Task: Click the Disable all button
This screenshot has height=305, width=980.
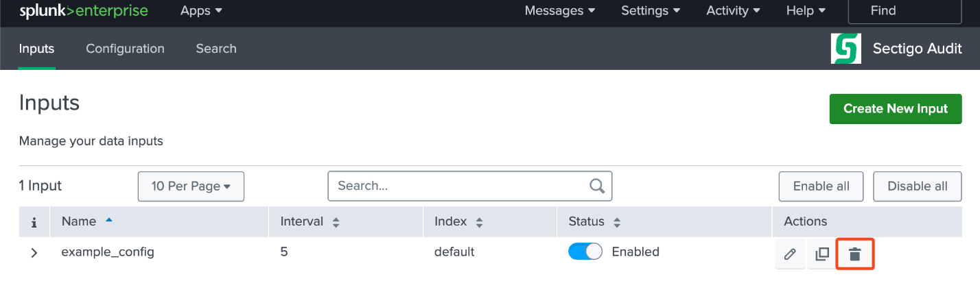Action: pos(917,186)
